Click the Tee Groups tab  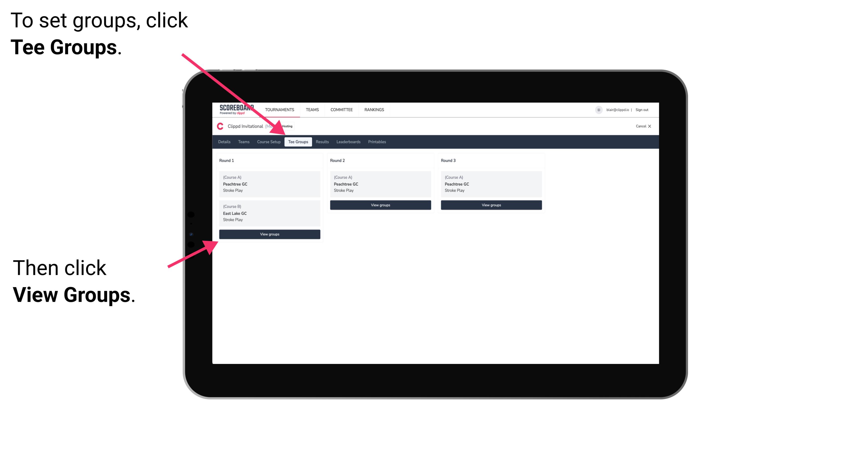click(x=298, y=142)
